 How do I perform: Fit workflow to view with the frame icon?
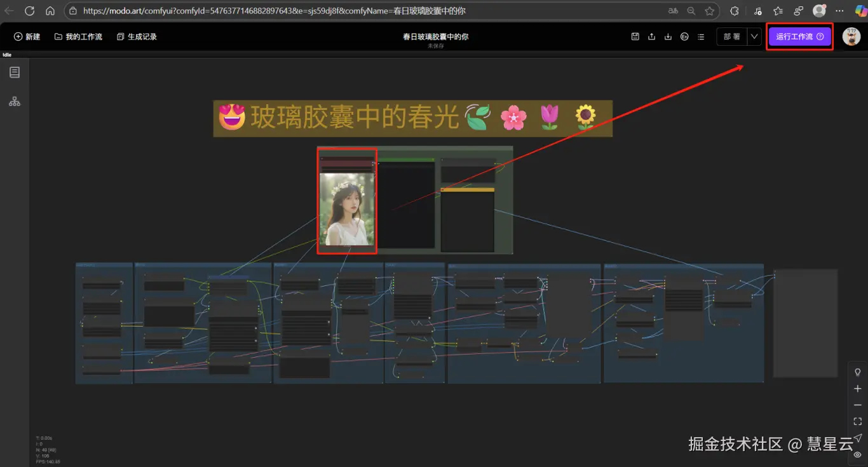[x=858, y=421]
